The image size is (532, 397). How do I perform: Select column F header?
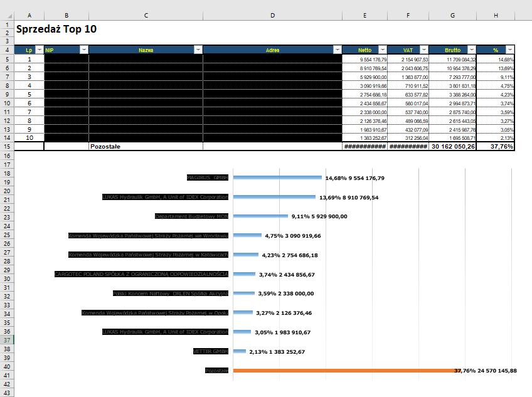408,15
